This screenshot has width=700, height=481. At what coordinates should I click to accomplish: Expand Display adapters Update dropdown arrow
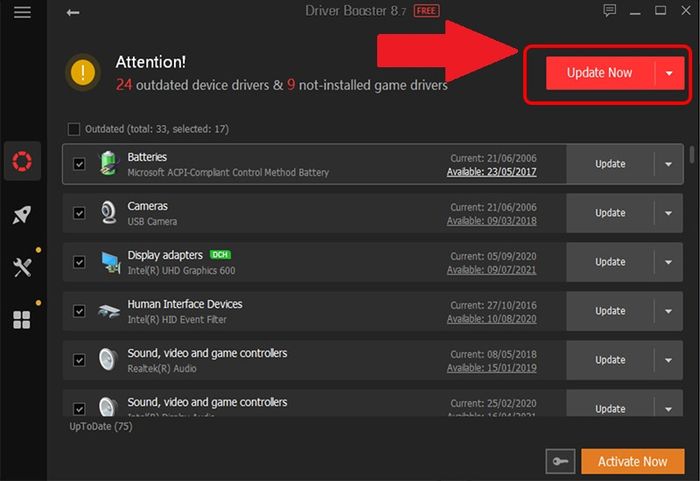click(x=668, y=262)
